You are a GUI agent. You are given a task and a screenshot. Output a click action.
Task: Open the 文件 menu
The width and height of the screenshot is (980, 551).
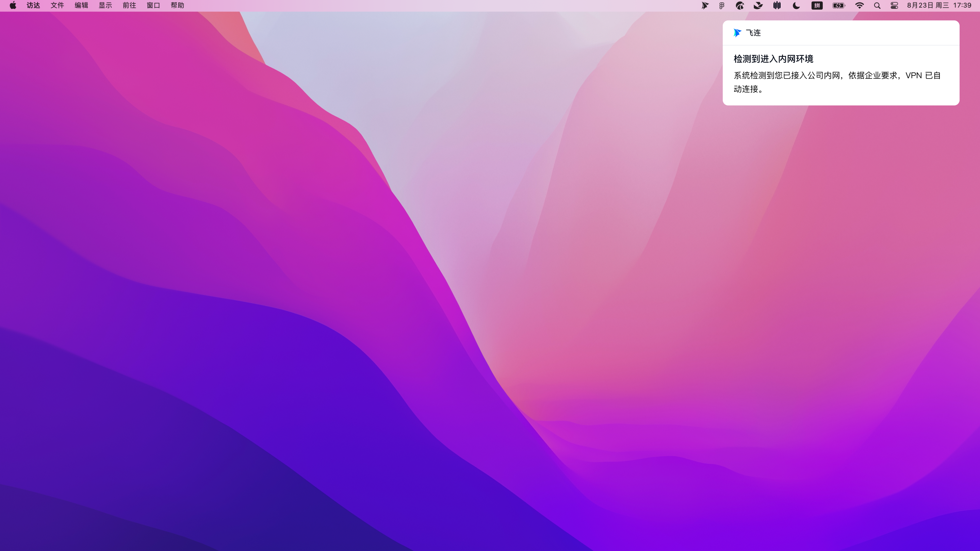58,5
